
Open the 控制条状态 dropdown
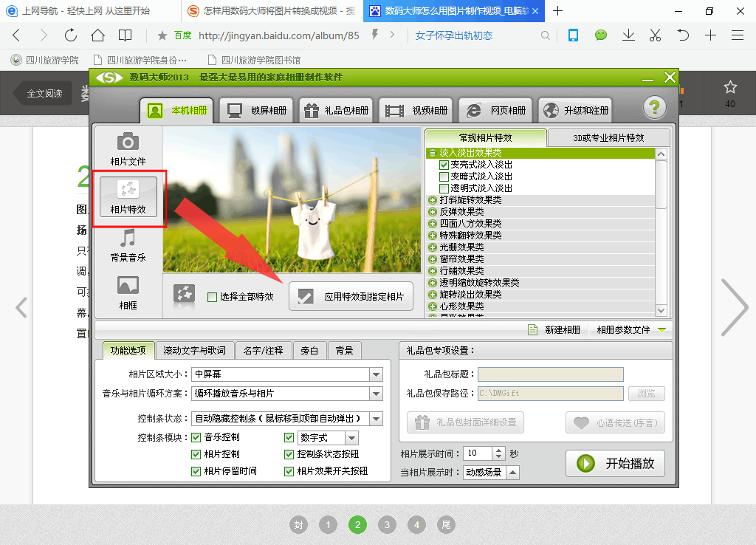[x=376, y=419]
